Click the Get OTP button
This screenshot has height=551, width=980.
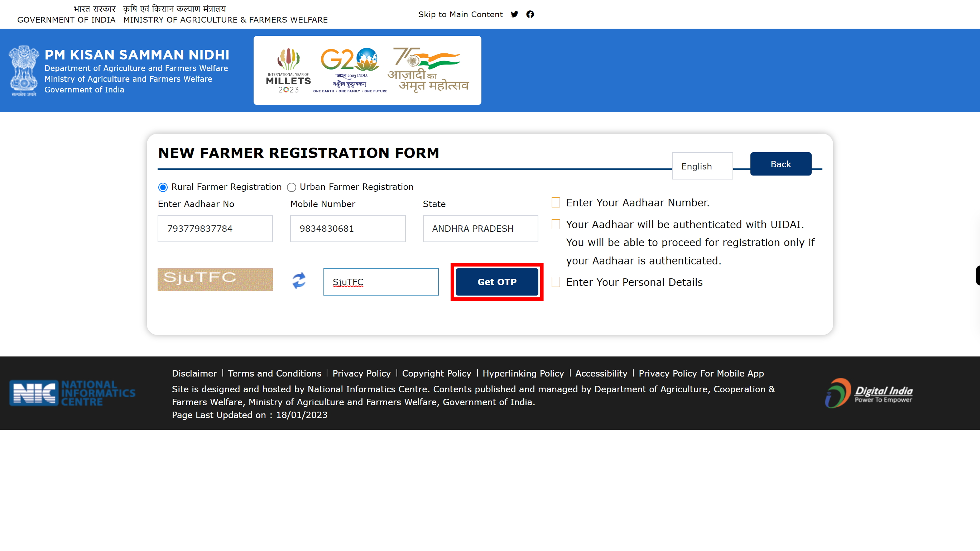[497, 282]
